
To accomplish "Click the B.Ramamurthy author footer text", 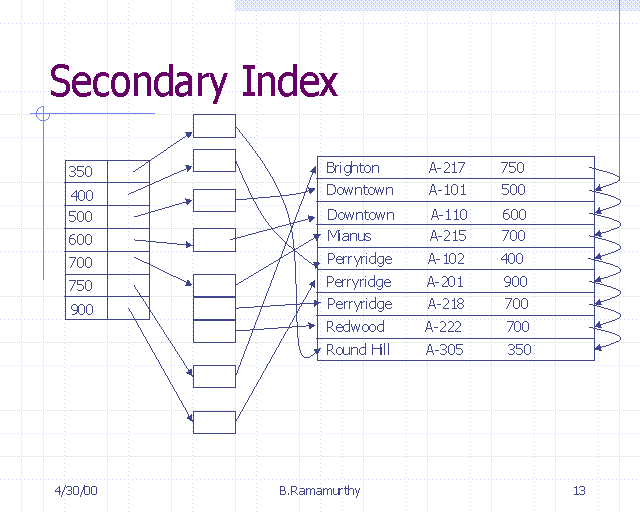I will coord(320,491).
